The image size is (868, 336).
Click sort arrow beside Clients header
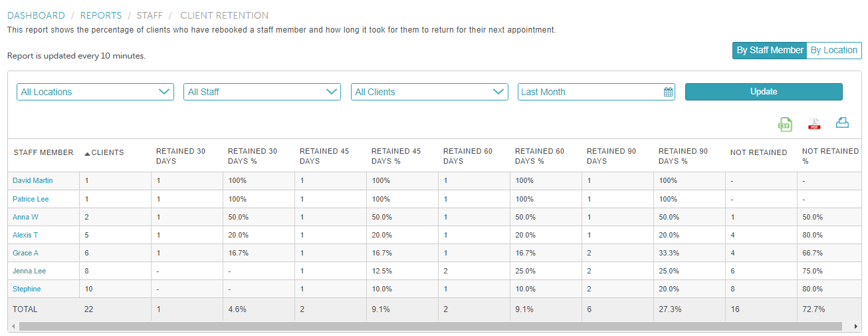(87, 154)
